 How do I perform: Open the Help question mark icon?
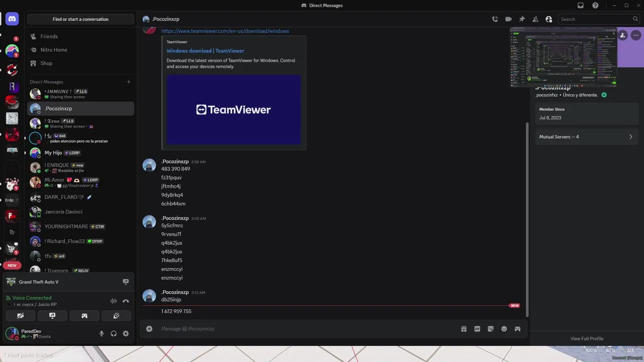coord(595,6)
